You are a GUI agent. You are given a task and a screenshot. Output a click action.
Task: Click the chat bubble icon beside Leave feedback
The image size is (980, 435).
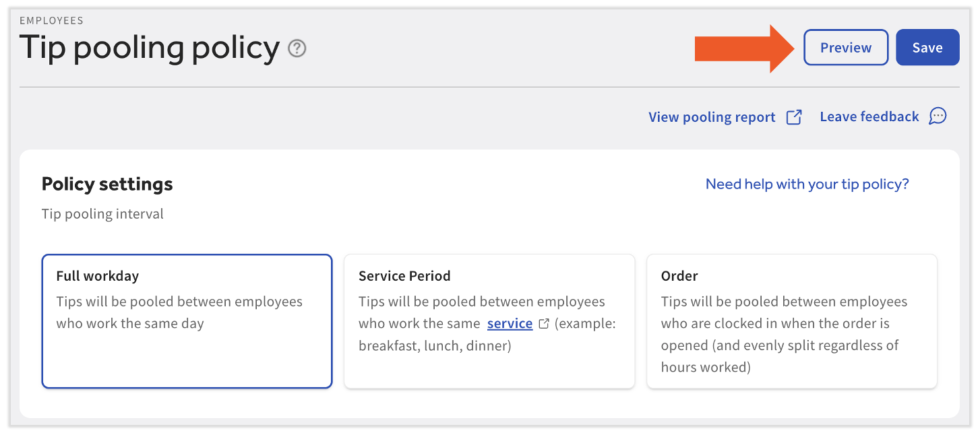point(938,116)
